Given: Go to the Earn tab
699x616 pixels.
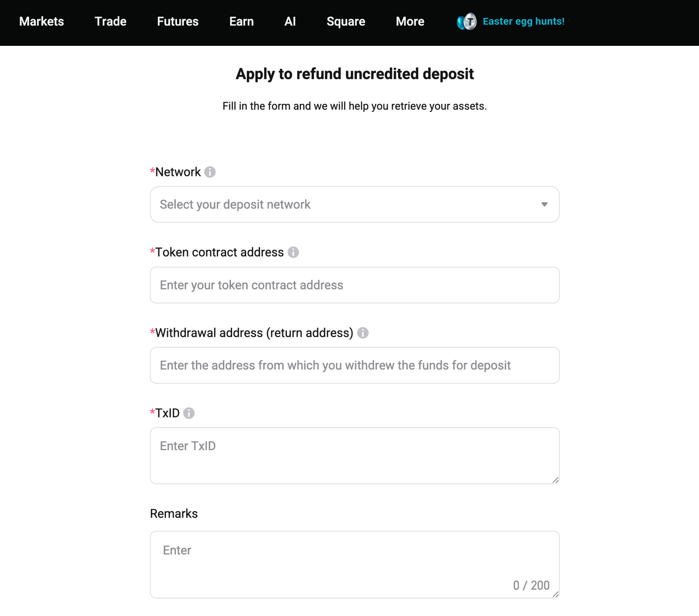Looking at the screenshot, I should pyautogui.click(x=241, y=21).
